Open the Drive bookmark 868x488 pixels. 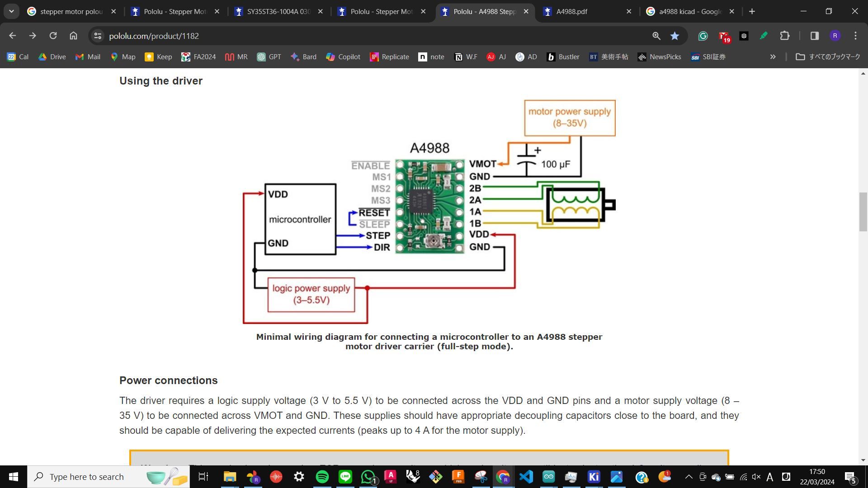coord(52,57)
